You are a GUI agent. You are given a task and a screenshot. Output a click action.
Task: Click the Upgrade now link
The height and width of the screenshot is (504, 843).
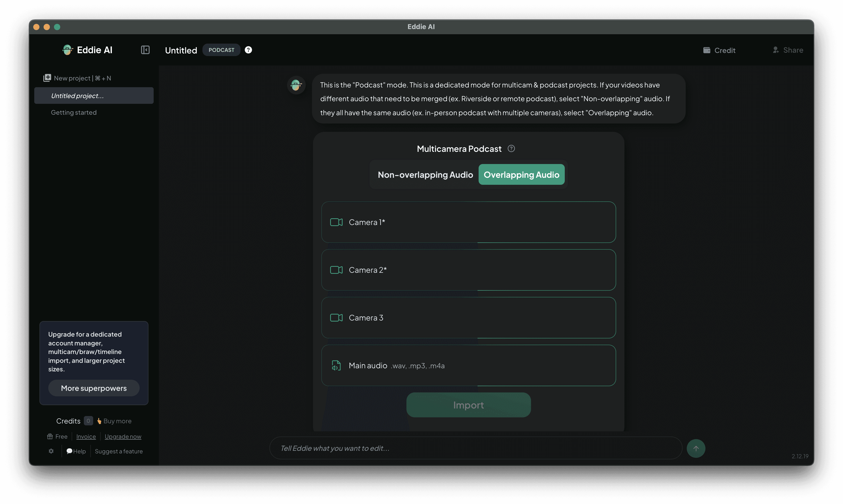pos(123,437)
